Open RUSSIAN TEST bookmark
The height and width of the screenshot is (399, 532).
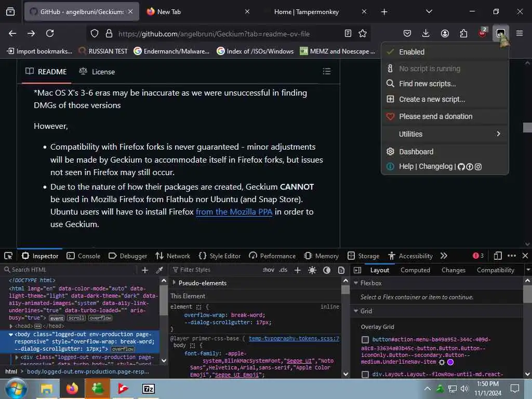pyautogui.click(x=103, y=51)
